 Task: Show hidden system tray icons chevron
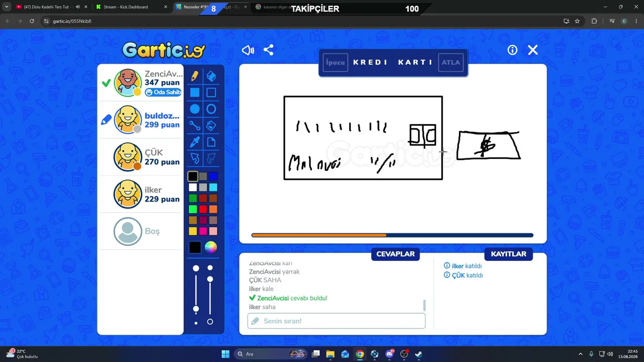click(580, 354)
